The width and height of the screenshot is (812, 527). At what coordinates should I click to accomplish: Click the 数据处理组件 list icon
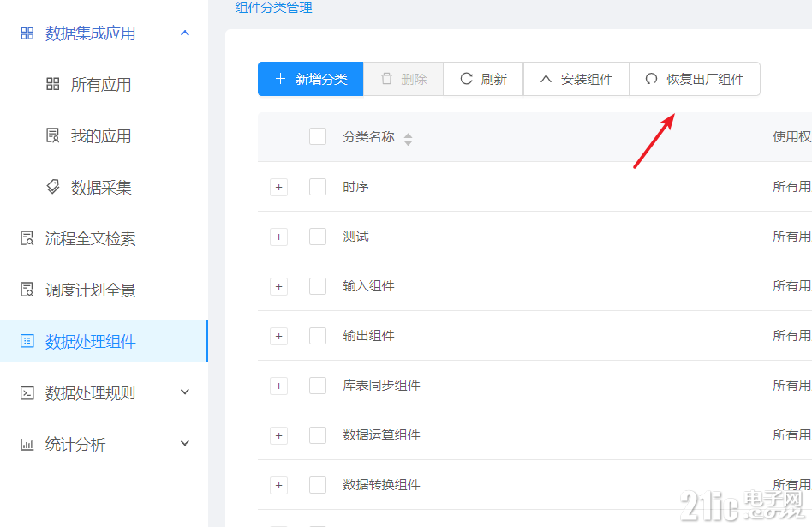27,341
